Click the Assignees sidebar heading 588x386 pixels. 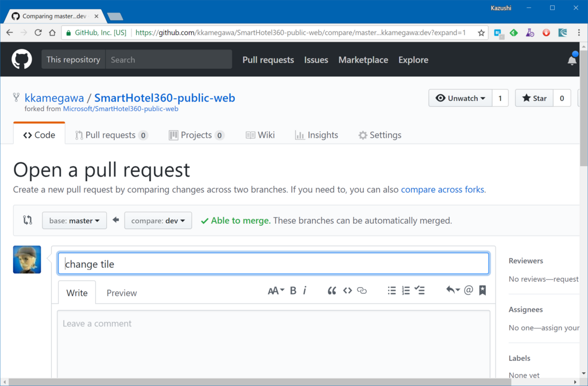pyautogui.click(x=525, y=310)
